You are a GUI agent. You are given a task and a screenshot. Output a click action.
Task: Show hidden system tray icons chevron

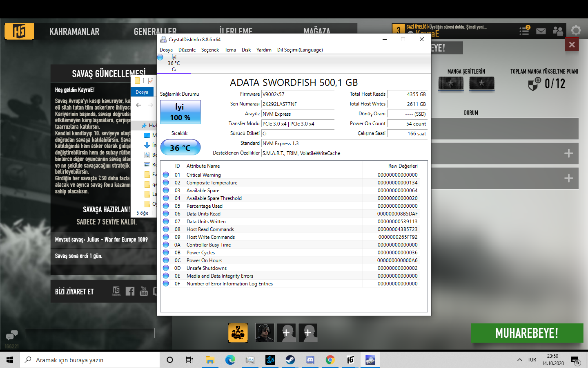519,360
